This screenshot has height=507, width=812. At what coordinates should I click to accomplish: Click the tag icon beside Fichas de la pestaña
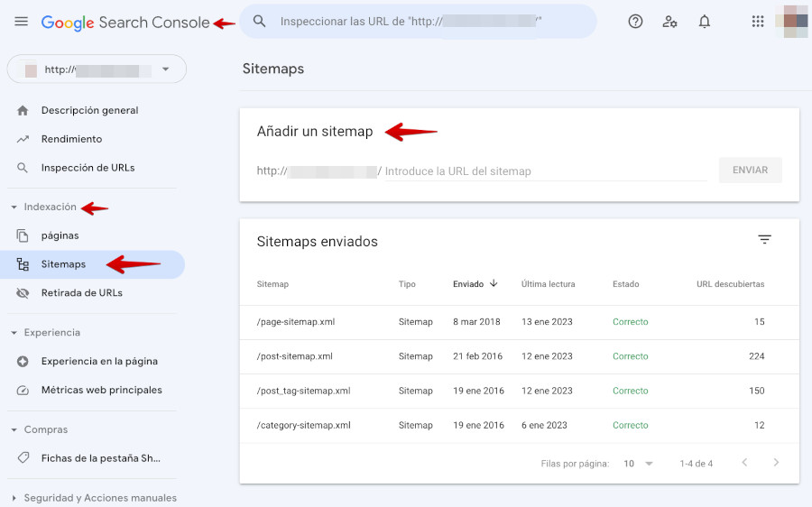pos(23,457)
